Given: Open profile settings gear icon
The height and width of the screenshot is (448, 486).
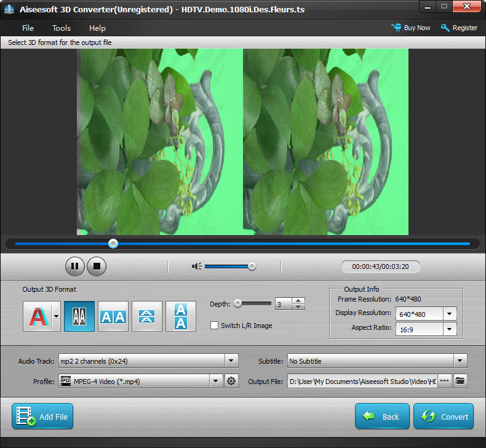Looking at the screenshot, I should coord(231,382).
